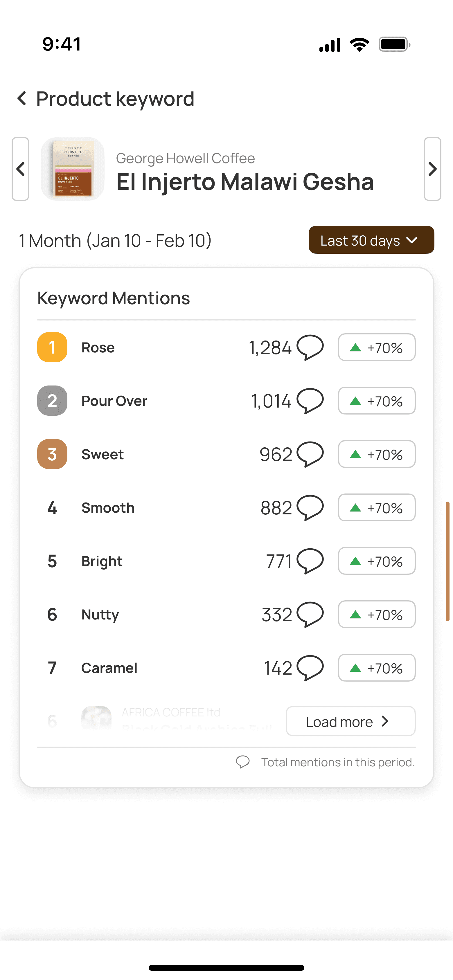Image resolution: width=453 pixels, height=980 pixels.
Task: Tap the mentions bubble icon for Caramel
Action: 310,667
